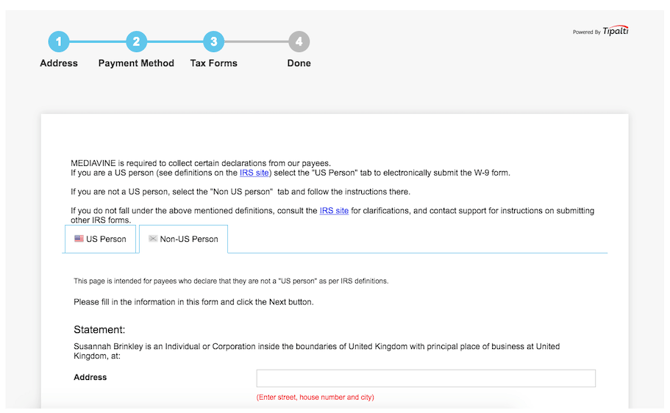Click step 4 Done circle
670x413 pixels.
click(299, 41)
